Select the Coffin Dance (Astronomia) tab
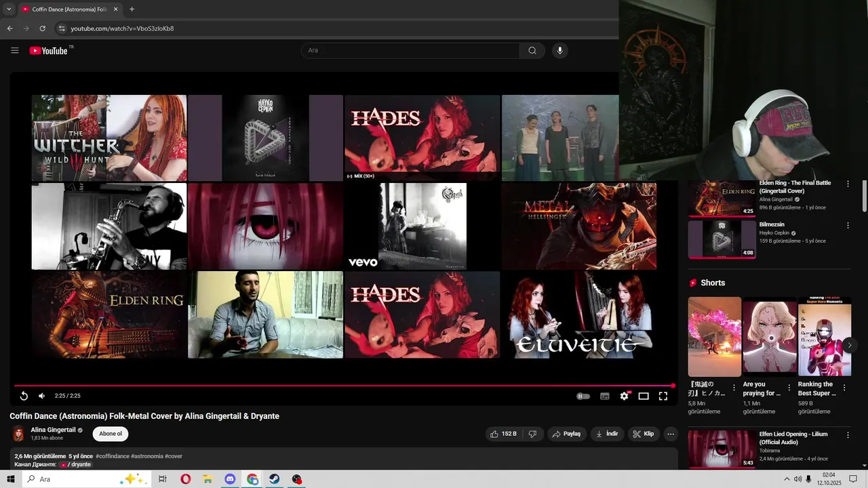Viewport: 868px width, 488px height. (x=69, y=9)
